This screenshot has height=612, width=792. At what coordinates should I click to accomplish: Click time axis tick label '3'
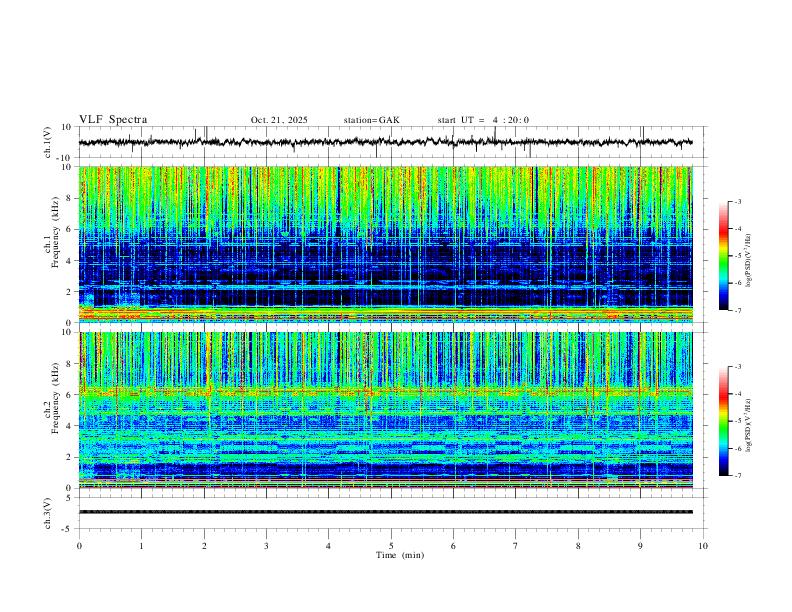pos(266,546)
